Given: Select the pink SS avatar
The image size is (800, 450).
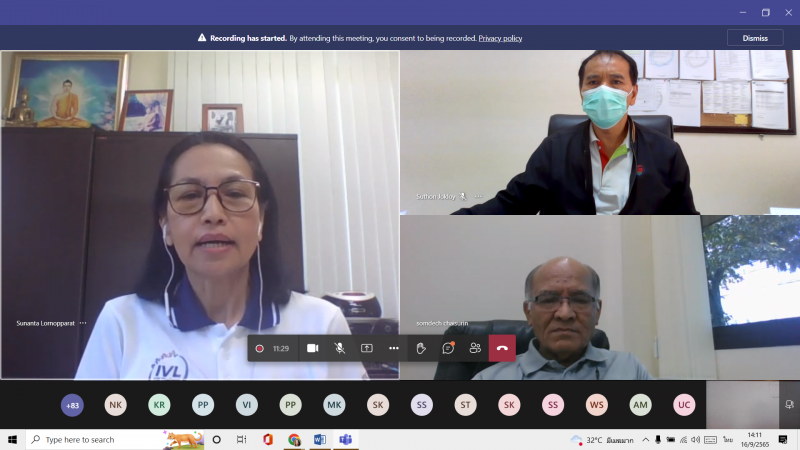Looking at the screenshot, I should [553, 405].
